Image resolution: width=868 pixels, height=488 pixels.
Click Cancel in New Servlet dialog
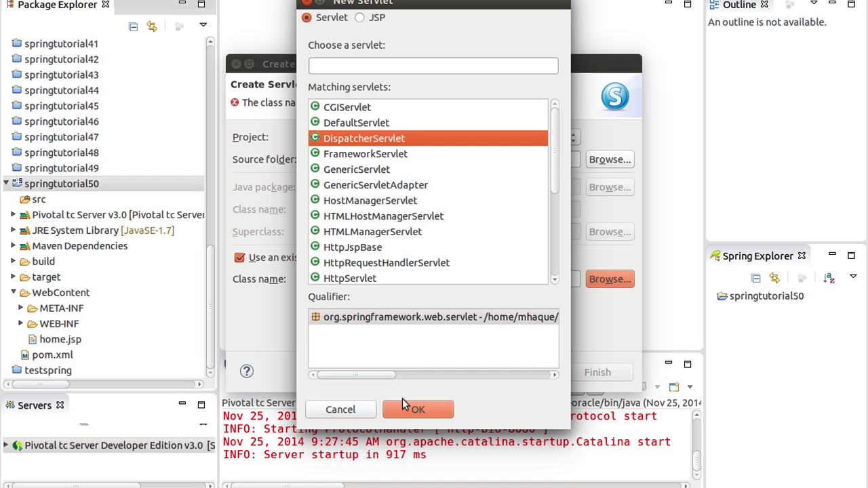click(x=340, y=409)
